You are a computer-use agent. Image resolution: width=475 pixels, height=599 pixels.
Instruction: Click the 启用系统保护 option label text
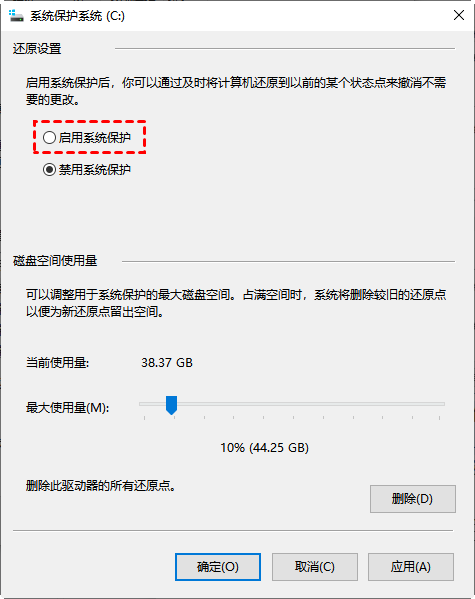point(95,138)
